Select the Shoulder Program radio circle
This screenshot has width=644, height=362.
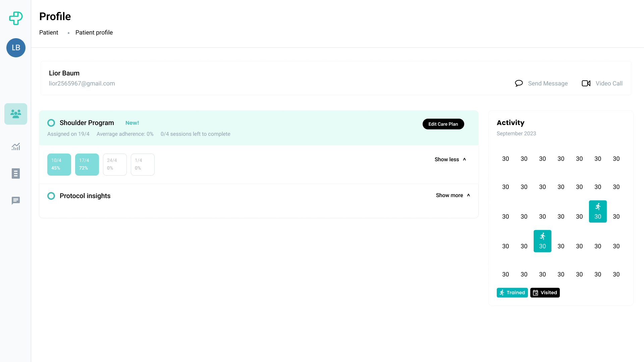click(x=51, y=123)
